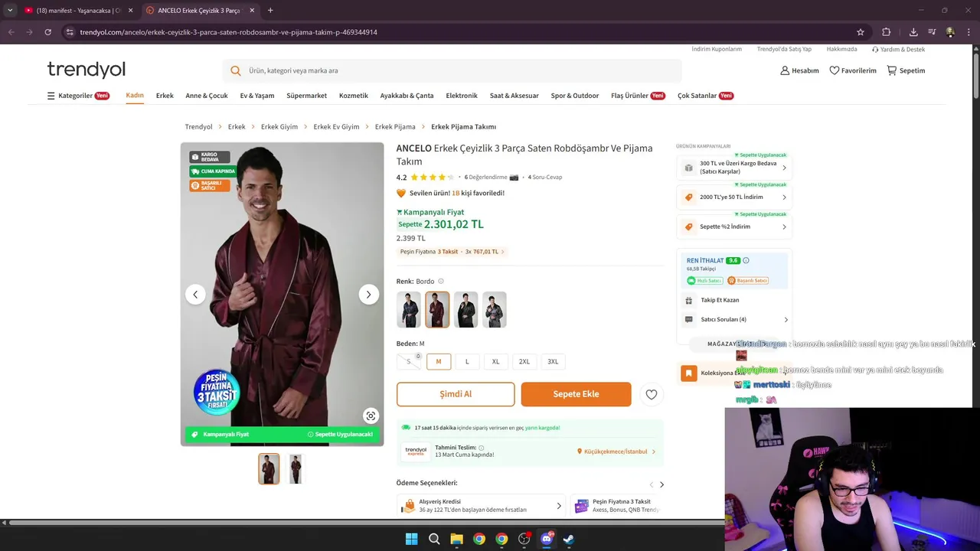Select size XL

495,361
